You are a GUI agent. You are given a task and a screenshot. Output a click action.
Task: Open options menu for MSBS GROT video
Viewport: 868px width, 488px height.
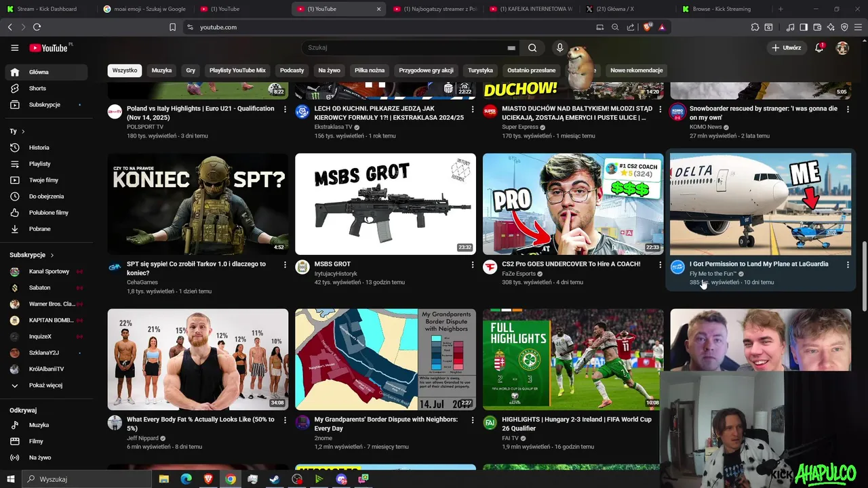click(x=473, y=264)
